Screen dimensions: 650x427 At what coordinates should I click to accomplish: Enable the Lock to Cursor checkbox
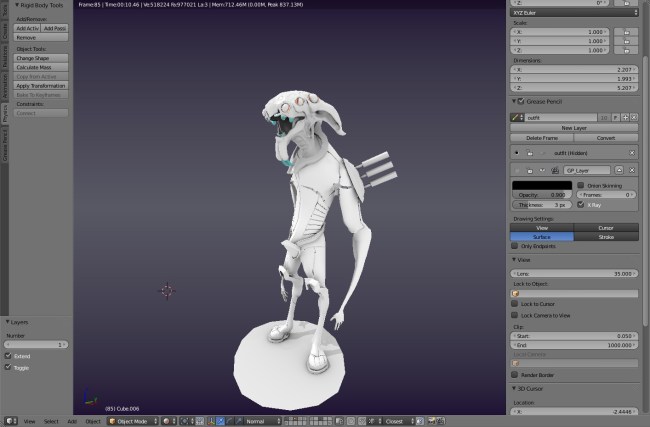(x=514, y=304)
